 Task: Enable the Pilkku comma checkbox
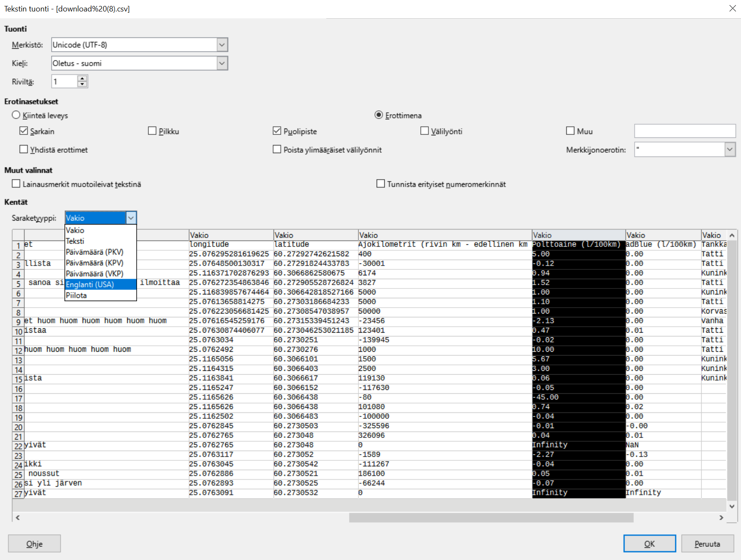pyautogui.click(x=152, y=131)
